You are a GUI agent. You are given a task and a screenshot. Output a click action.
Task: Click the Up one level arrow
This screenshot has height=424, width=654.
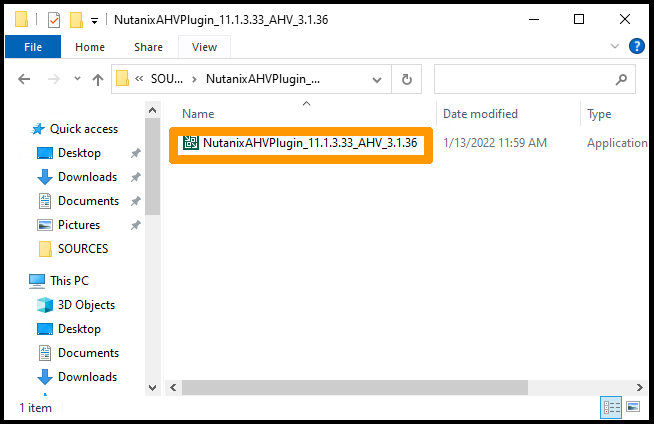point(98,79)
